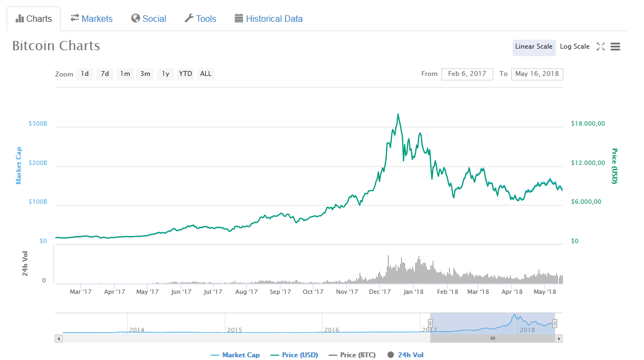Viewport: 644px width, 360px height.
Task: Click the Dec '17 x-axis label
Action: [x=379, y=292]
